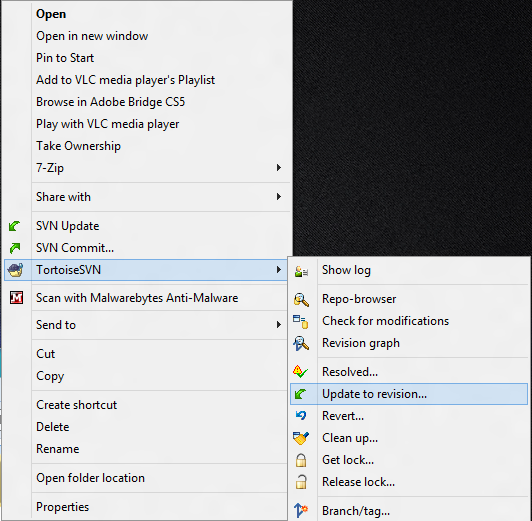Click the Malwarebytes red M icon
532x521 pixels.
coord(16,298)
